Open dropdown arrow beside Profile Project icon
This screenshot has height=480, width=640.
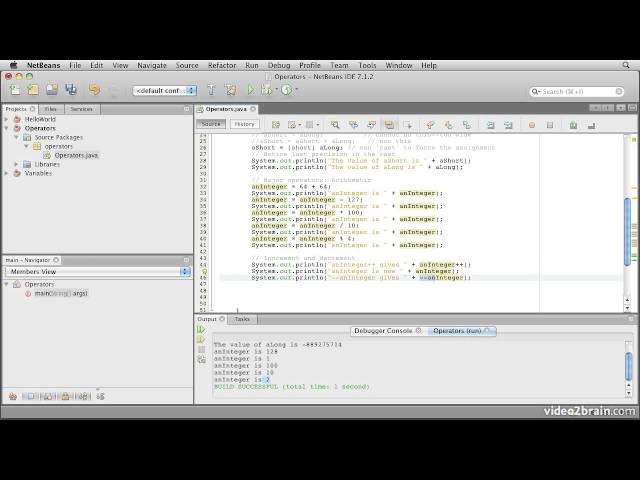[296, 89]
